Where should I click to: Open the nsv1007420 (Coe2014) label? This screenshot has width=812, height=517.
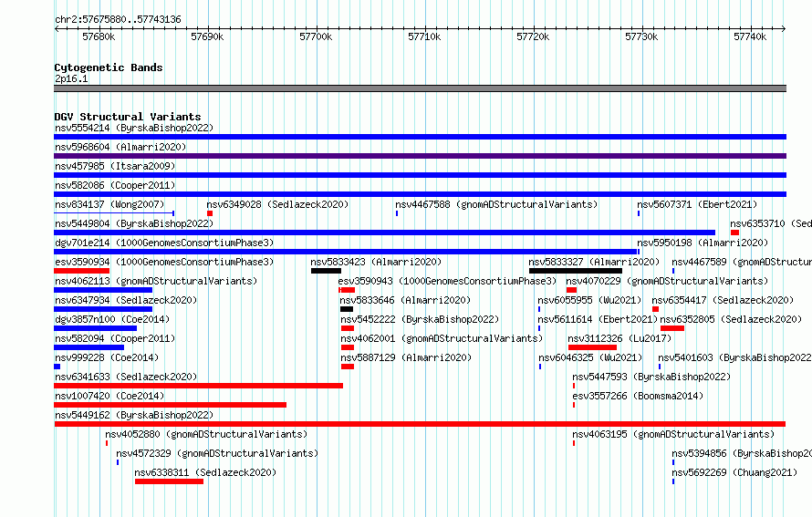pyautogui.click(x=109, y=396)
